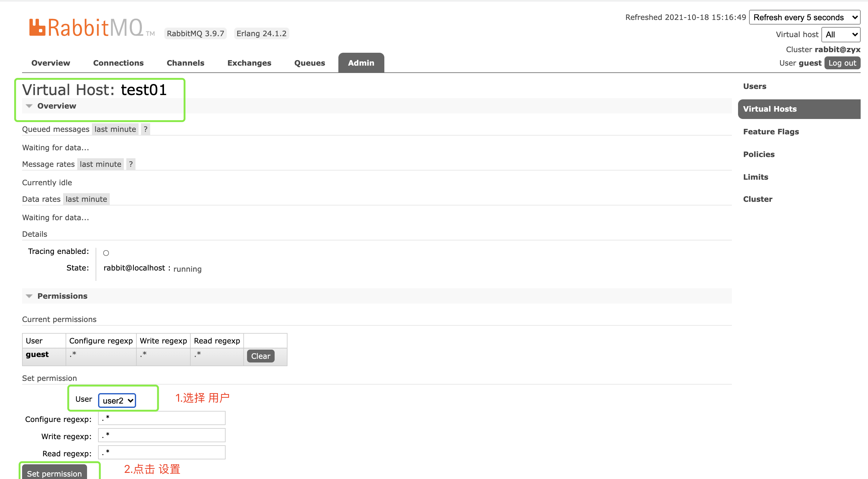The image size is (868, 479).
Task: Collapse the Overview section triangle
Action: point(29,106)
